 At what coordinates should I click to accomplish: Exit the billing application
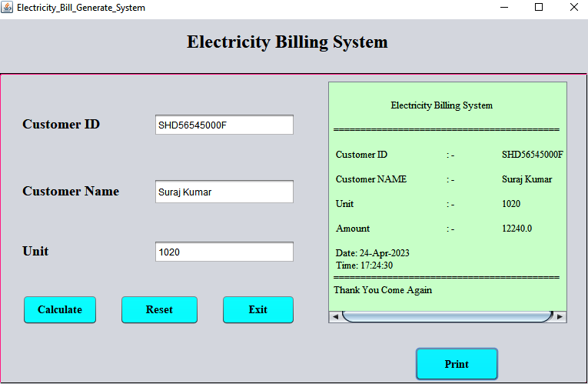point(258,309)
